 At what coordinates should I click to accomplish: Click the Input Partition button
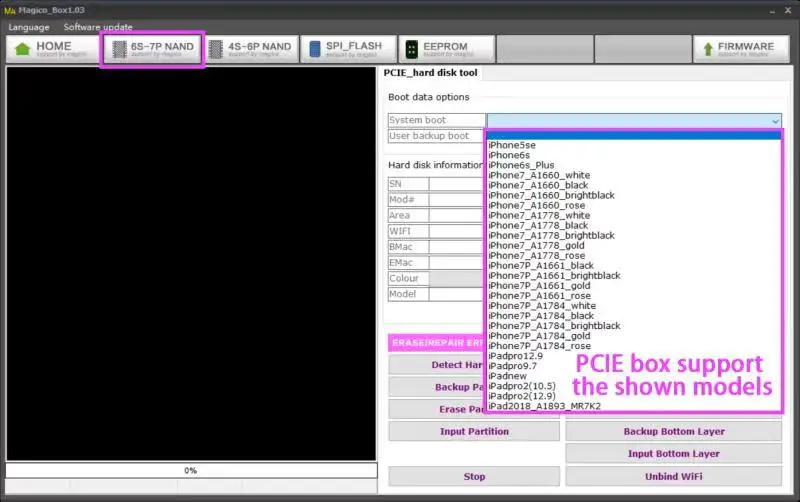(x=474, y=432)
